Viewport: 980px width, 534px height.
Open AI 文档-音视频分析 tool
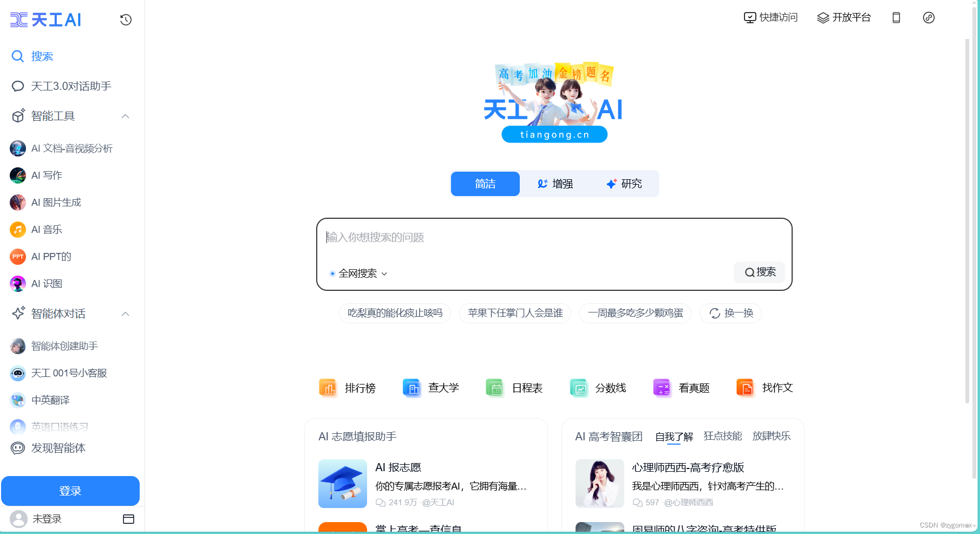point(62,148)
